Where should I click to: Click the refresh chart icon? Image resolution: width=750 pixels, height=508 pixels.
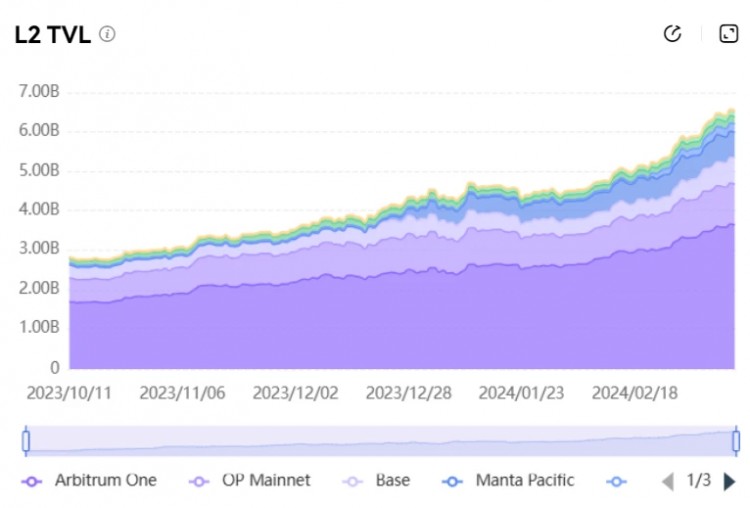(672, 34)
